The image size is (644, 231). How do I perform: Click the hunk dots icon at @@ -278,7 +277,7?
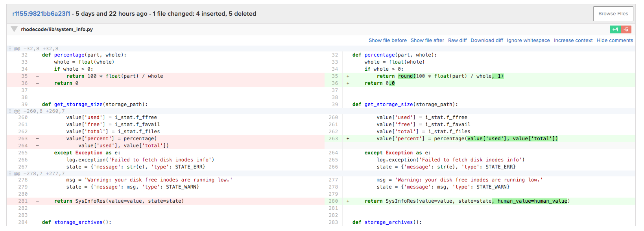(10, 173)
